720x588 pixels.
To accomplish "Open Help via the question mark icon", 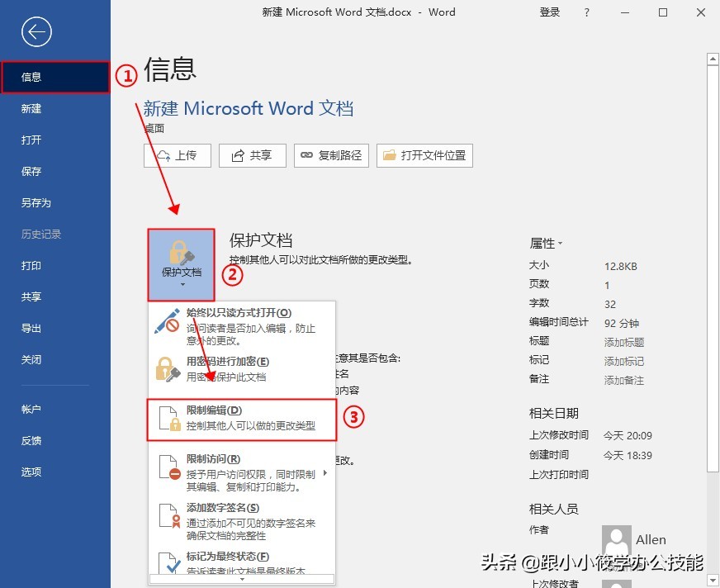I will [x=586, y=12].
